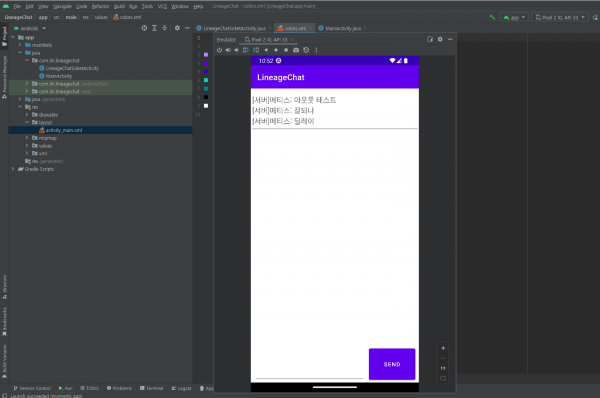This screenshot has width=600, height=398.
Task: Click the cyan color swatch in gutter
Action: tap(206, 80)
